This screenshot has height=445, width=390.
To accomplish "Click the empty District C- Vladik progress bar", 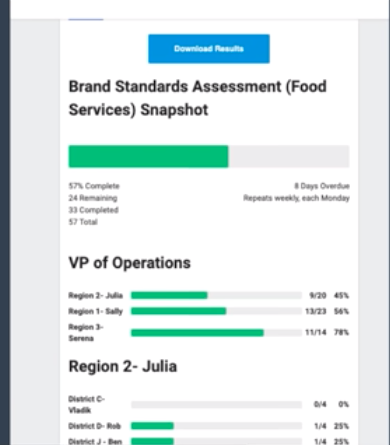I will point(216,405).
